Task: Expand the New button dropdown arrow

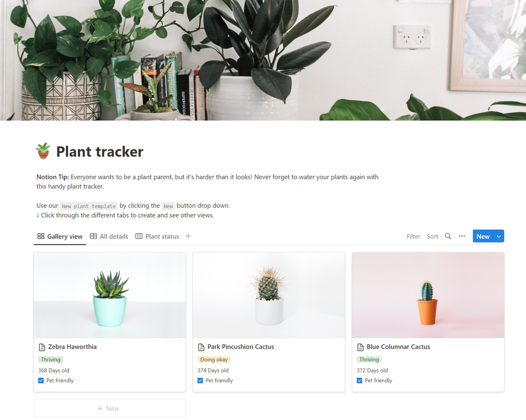Action: [x=499, y=236]
